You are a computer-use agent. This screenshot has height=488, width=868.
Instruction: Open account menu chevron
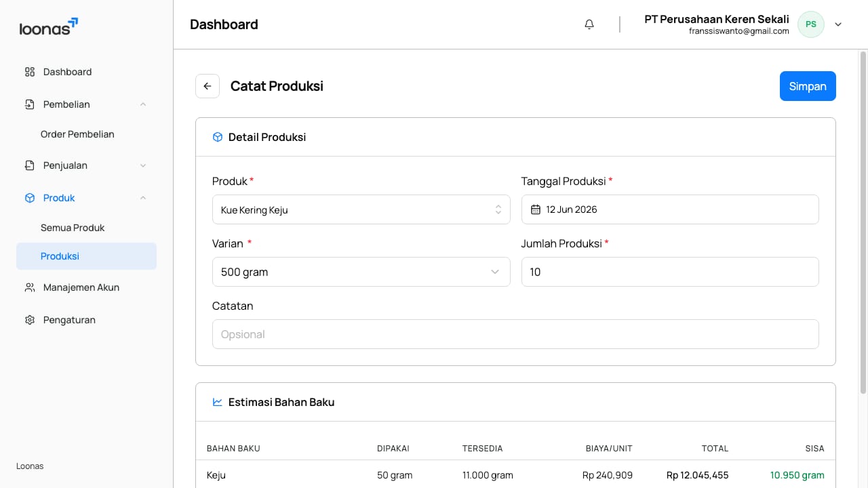tap(838, 24)
